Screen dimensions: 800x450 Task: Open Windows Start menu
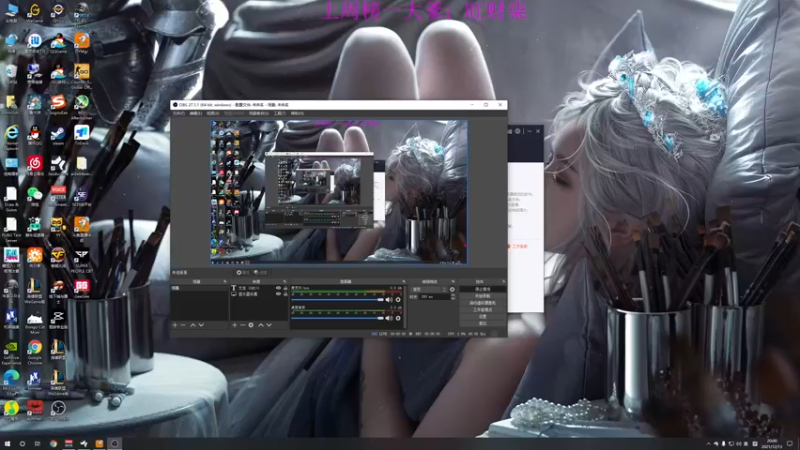pos(7,444)
